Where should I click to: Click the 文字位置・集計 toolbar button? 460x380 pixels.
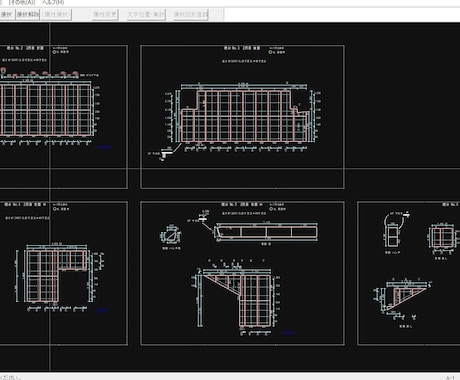[x=146, y=15]
